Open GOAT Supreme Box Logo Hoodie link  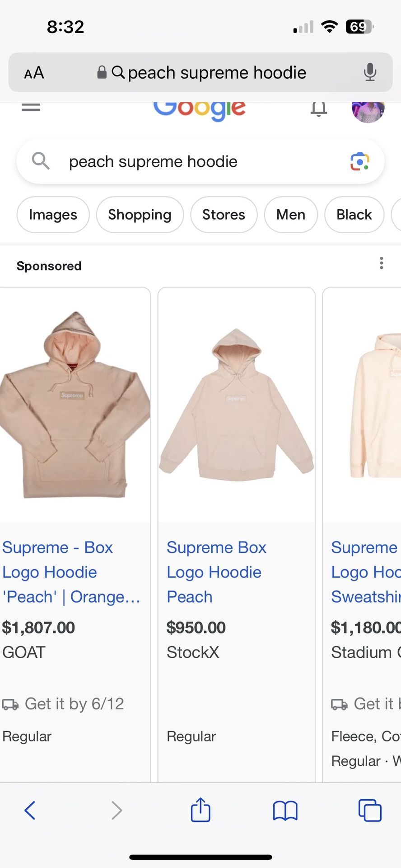[71, 572]
